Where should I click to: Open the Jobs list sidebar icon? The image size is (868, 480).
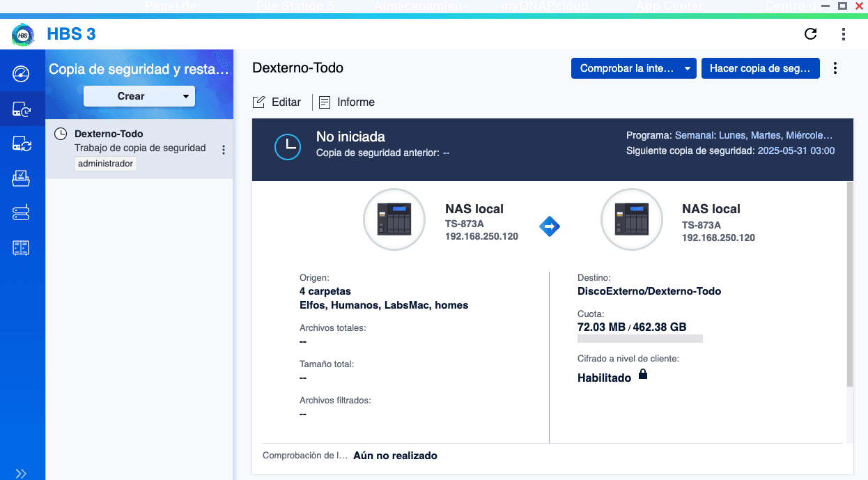[22, 178]
